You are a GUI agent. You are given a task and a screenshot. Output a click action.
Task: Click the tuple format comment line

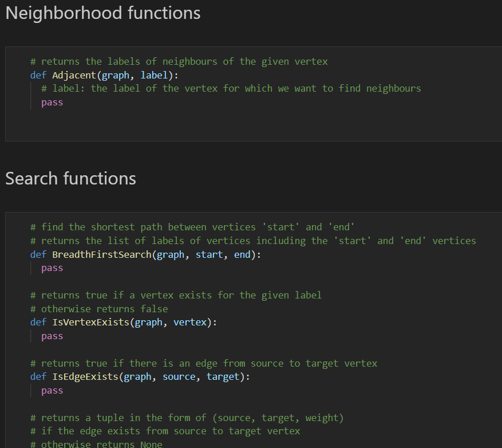pyautogui.click(x=189, y=418)
